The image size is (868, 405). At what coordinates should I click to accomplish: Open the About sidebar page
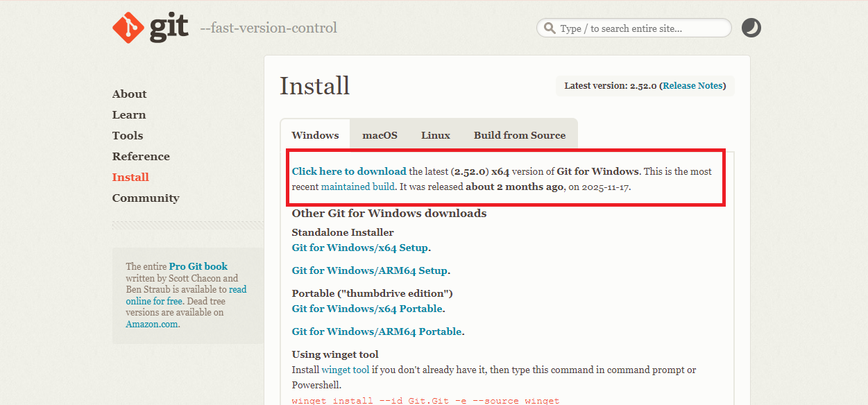click(129, 94)
